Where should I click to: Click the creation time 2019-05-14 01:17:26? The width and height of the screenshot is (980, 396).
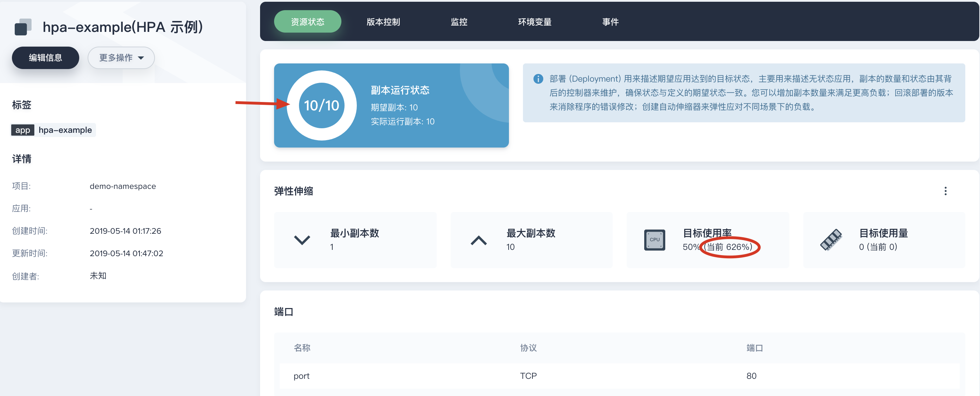[x=125, y=231]
